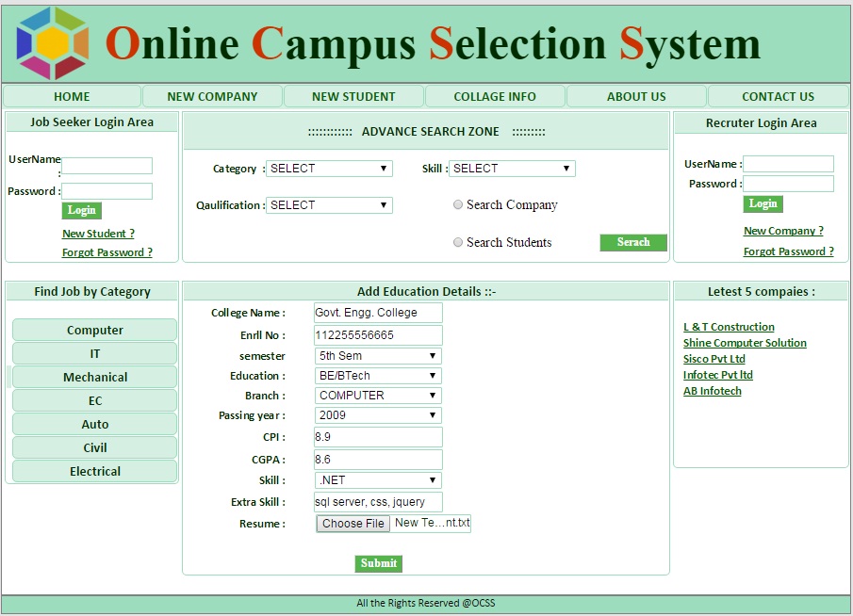Expand the Passing year dropdown

click(x=378, y=415)
